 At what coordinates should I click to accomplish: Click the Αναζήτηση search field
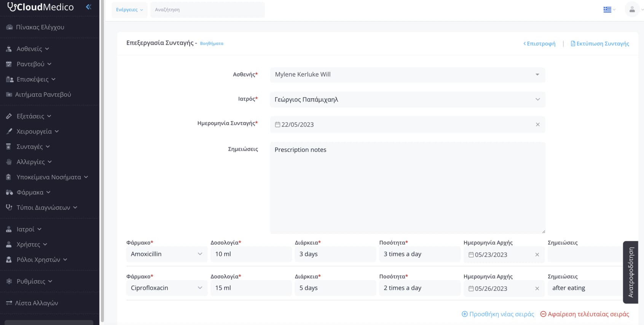(x=207, y=10)
